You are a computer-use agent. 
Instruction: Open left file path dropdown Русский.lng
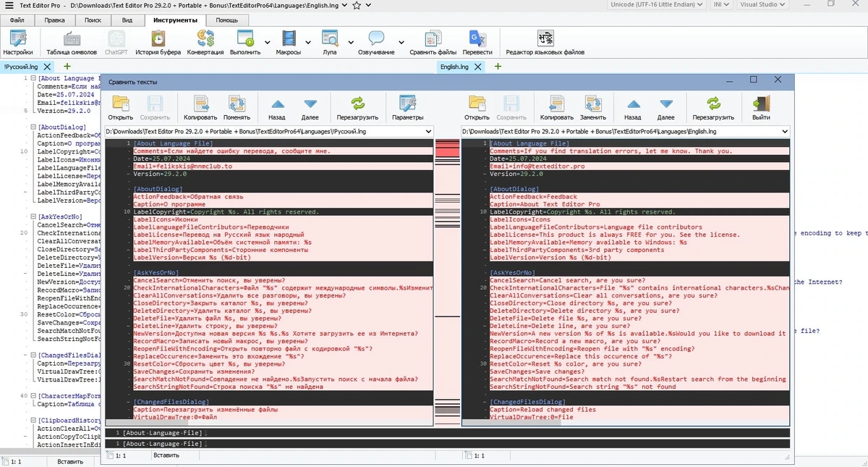pos(428,132)
